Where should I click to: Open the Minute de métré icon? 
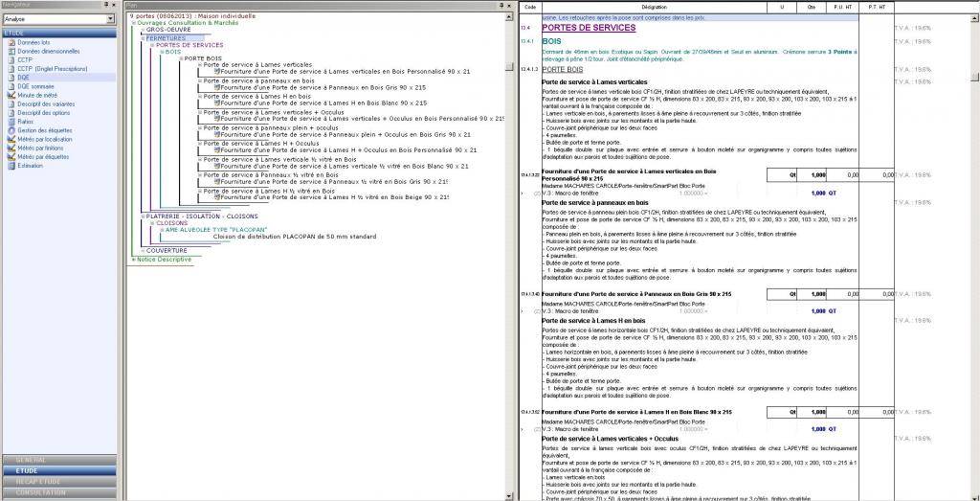11,95
